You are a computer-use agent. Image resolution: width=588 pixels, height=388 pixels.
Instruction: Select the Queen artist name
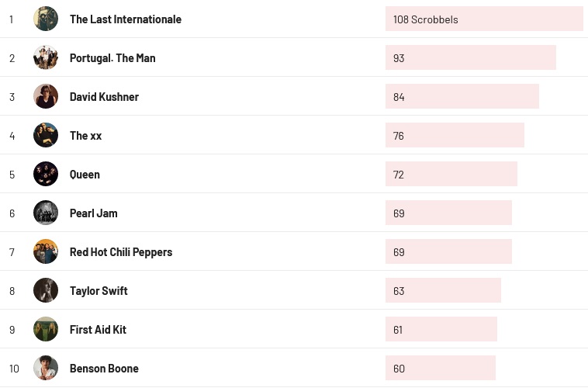(85, 175)
